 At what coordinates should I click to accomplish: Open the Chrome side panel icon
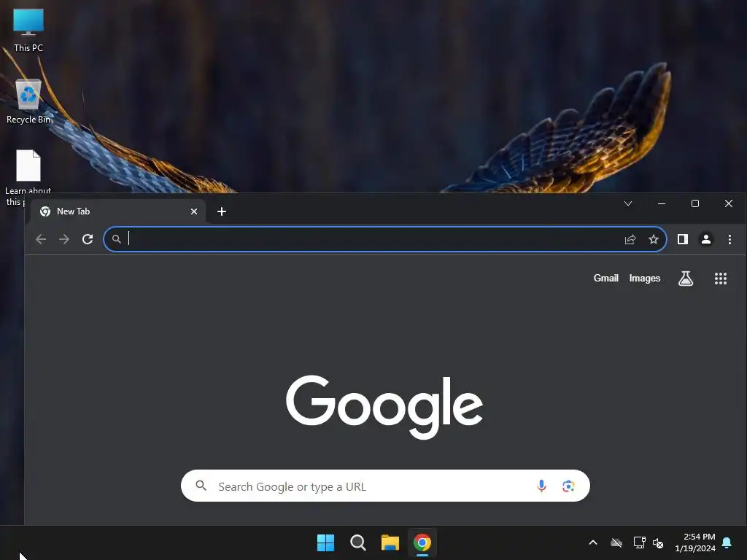[x=683, y=239]
